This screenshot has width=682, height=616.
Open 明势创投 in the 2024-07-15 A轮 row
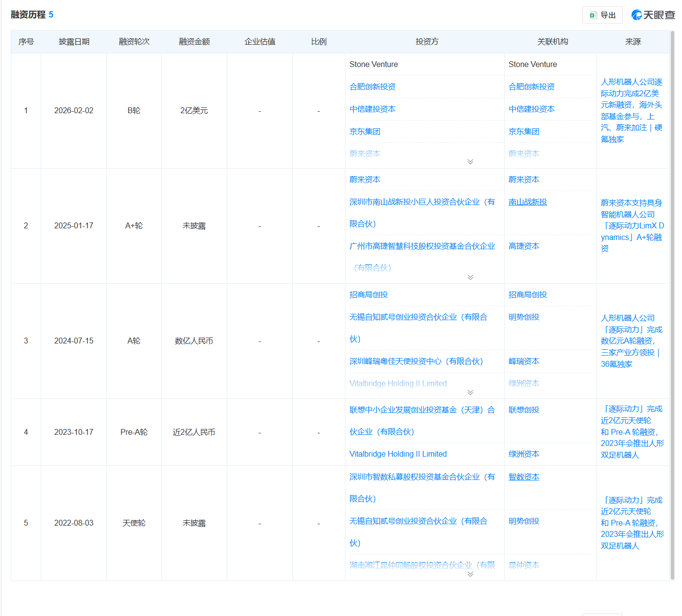[524, 317]
